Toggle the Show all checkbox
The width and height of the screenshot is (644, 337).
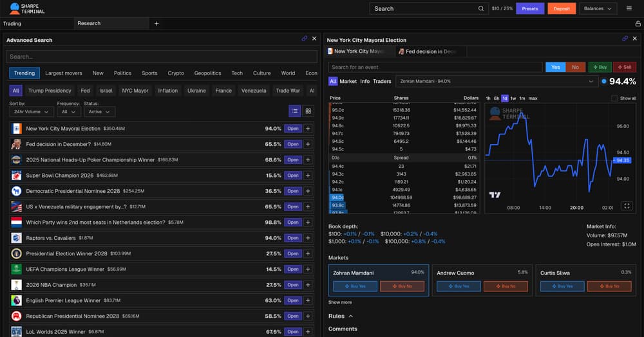click(x=614, y=98)
